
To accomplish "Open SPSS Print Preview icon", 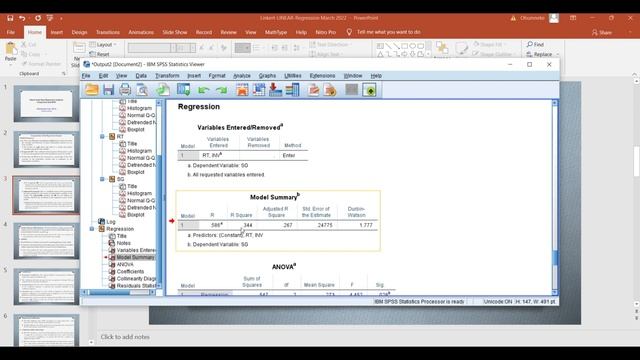I will [142, 90].
